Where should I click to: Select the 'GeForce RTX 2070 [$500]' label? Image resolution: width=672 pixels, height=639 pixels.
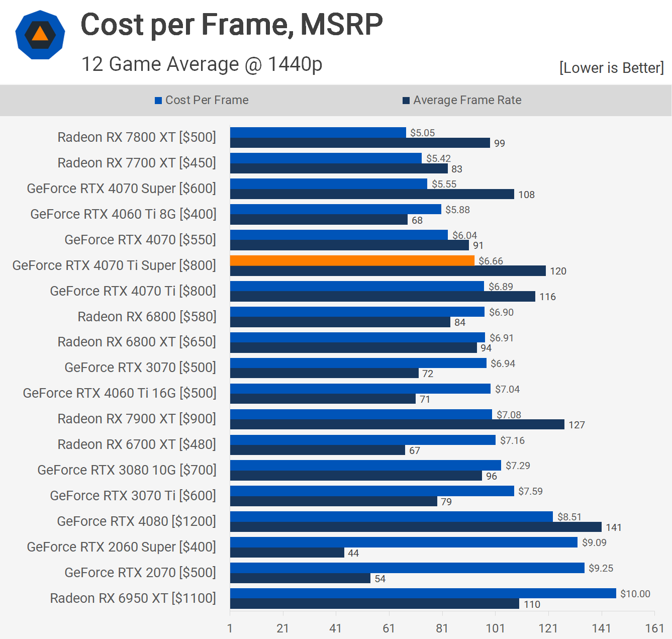point(140,573)
